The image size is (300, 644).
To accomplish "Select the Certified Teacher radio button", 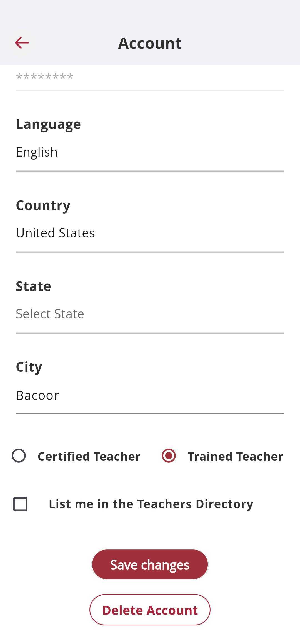I will (x=19, y=456).
